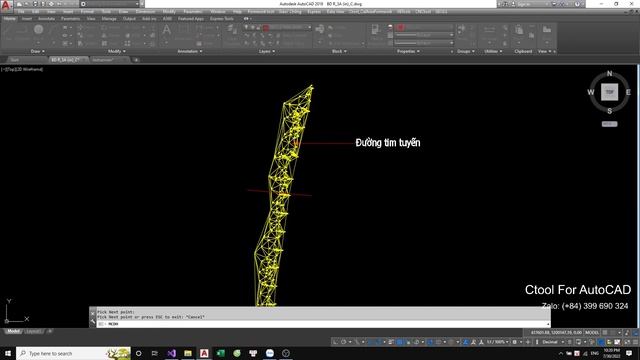Viewport: 640px width, 360px height.
Task: Switch to the Manage ribbon tab
Action: pos(109,18)
